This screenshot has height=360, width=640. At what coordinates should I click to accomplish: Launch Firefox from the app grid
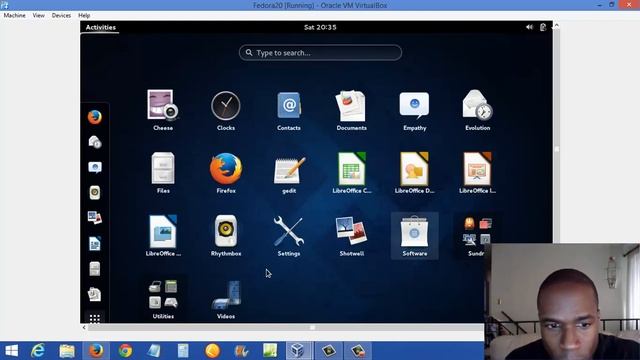pos(226,173)
